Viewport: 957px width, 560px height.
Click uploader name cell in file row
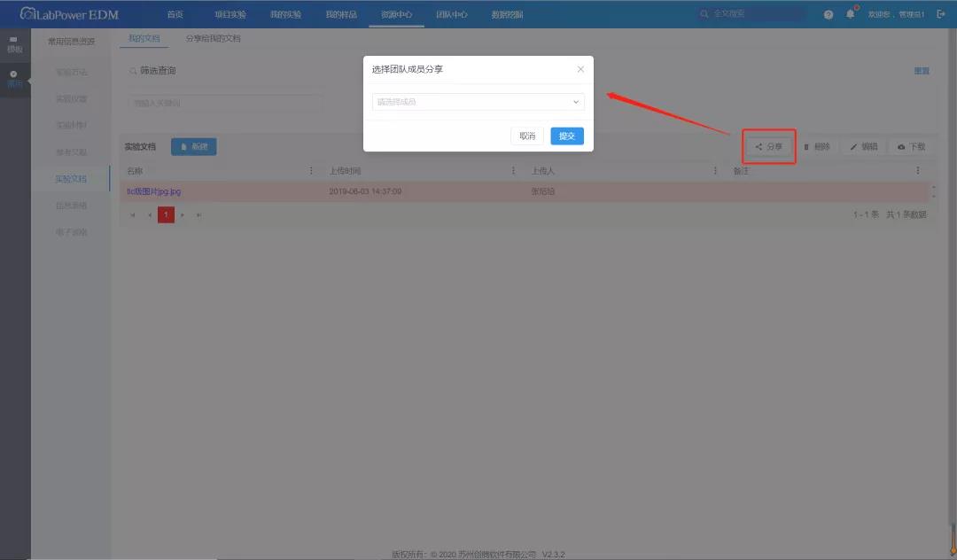542,191
